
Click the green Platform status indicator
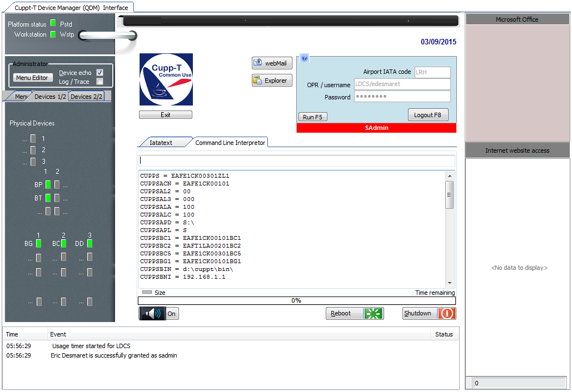[x=53, y=23]
